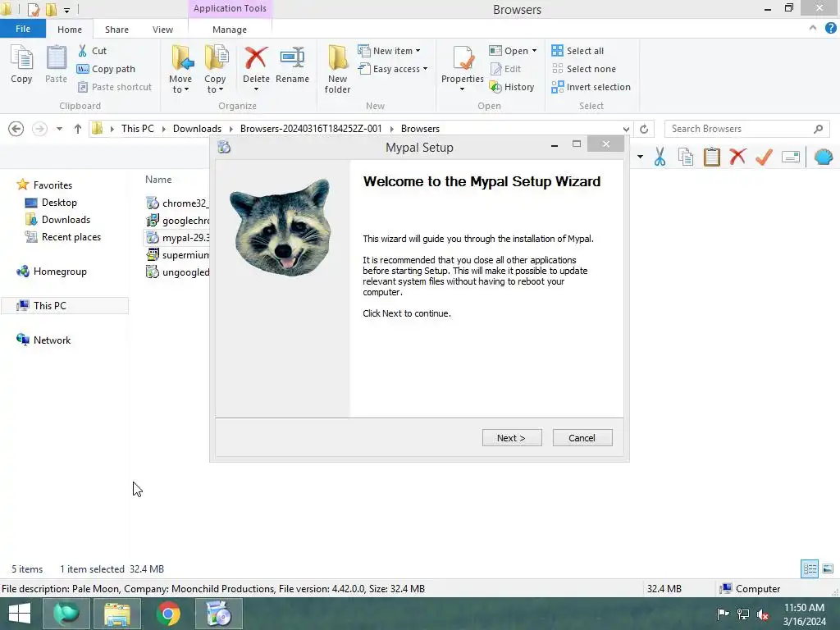
Task: Click the Application Tools contextual tab
Action: point(230,8)
